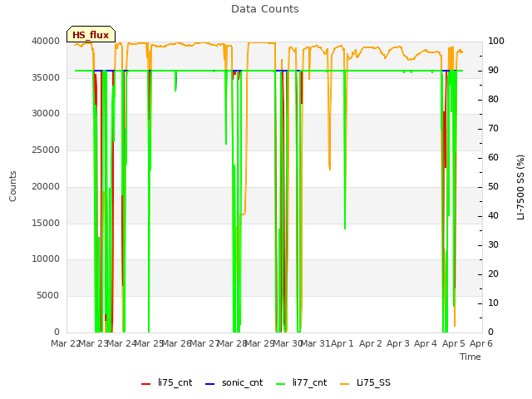Click the 10 right axis tick label
This screenshot has height=399, width=532.
point(493,303)
